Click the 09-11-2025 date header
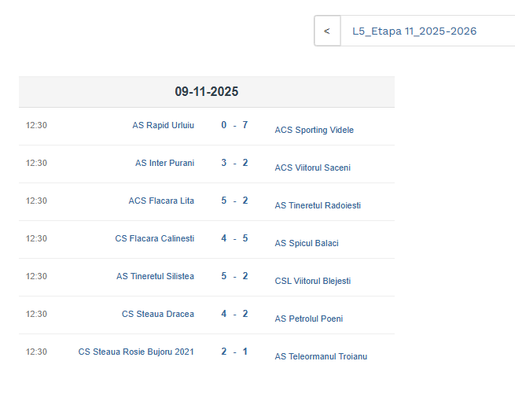Image resolution: width=515 pixels, height=420 pixels. (x=207, y=92)
